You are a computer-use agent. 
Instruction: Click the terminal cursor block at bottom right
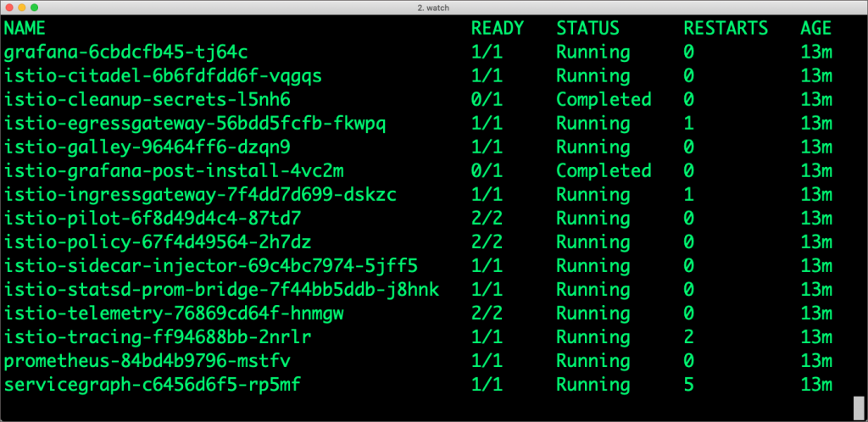point(858,408)
